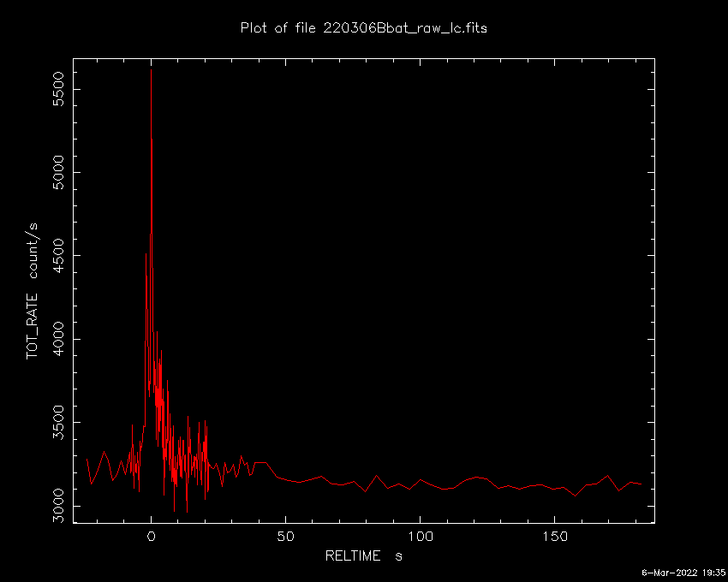Click the x-axis tick label '0'

pyautogui.click(x=151, y=537)
